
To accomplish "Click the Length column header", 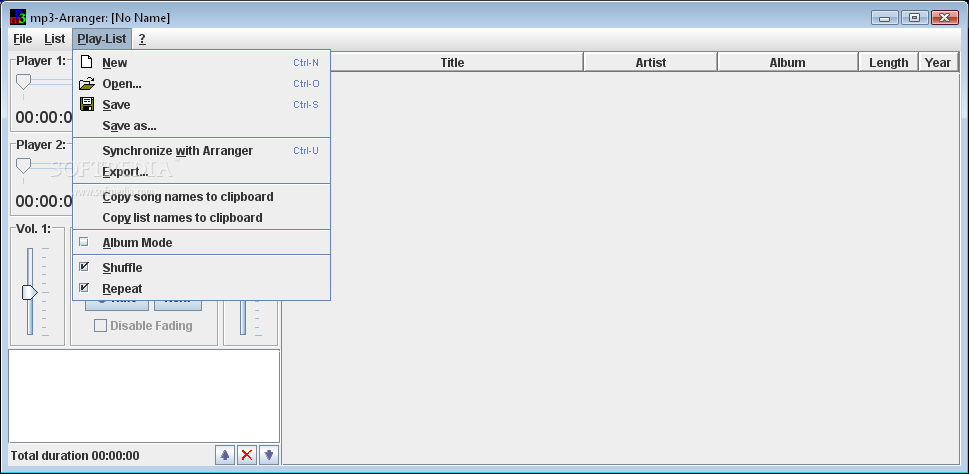I will [x=889, y=62].
